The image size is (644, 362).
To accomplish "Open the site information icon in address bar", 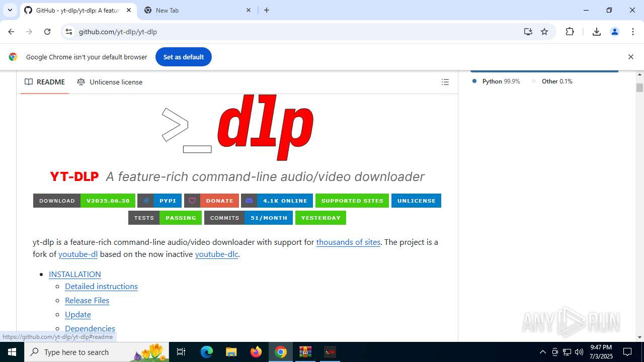I will tap(69, 32).
